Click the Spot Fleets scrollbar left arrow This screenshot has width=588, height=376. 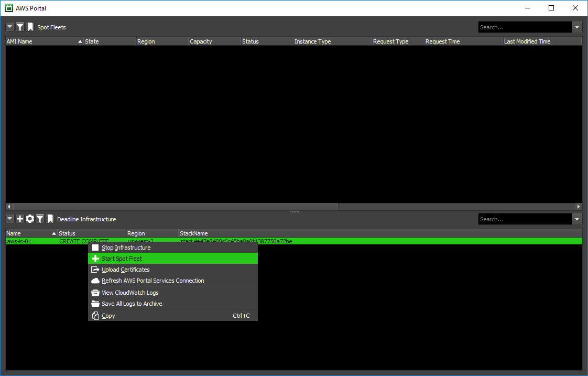(x=9, y=207)
